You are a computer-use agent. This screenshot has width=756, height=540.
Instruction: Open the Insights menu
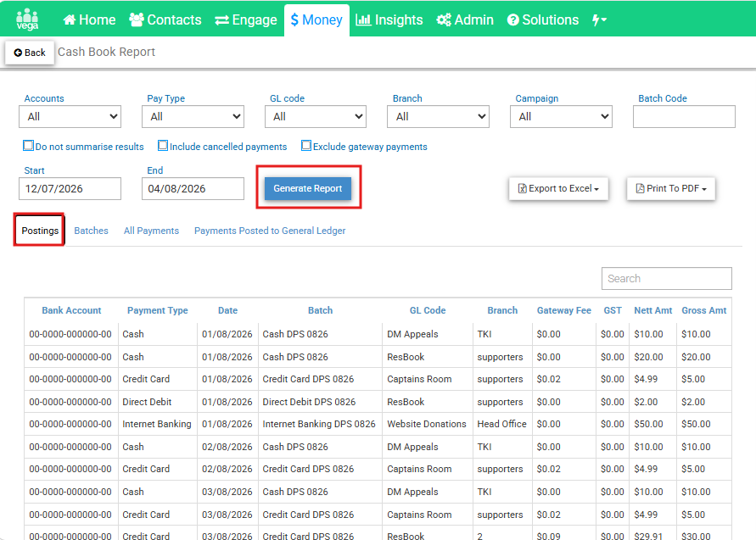[389, 19]
